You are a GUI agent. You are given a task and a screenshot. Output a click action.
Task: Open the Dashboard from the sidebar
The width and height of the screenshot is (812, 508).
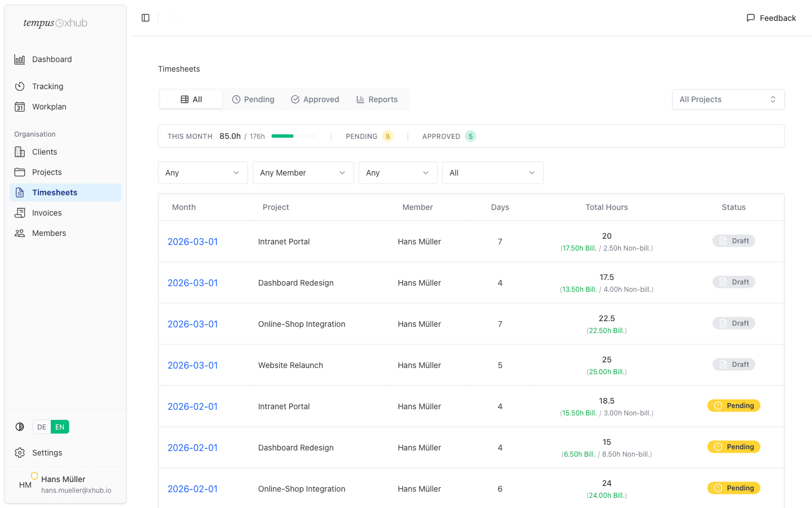coord(52,59)
